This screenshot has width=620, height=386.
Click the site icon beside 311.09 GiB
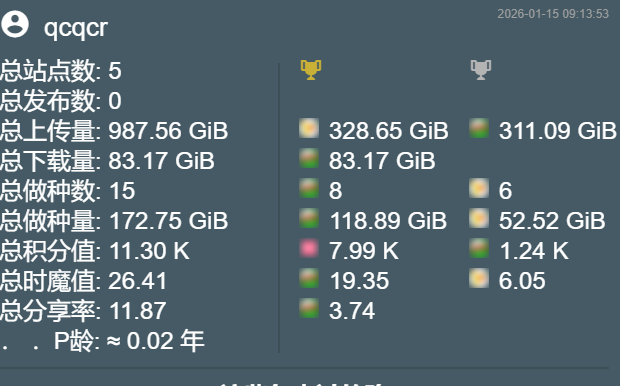coord(479,128)
